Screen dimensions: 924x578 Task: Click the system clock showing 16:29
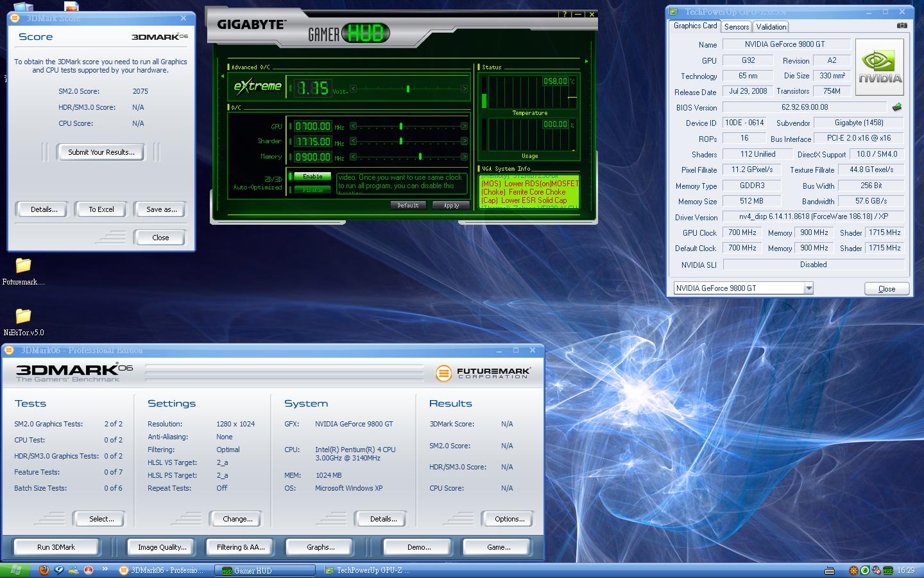906,570
